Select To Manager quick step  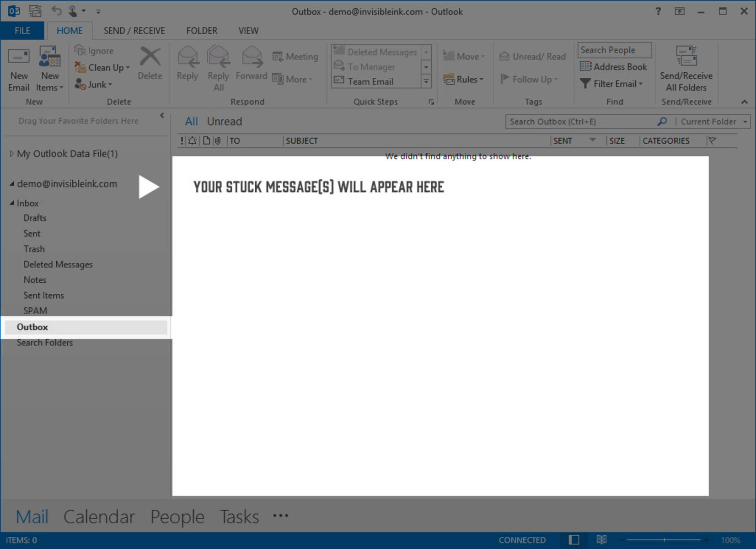pos(376,67)
